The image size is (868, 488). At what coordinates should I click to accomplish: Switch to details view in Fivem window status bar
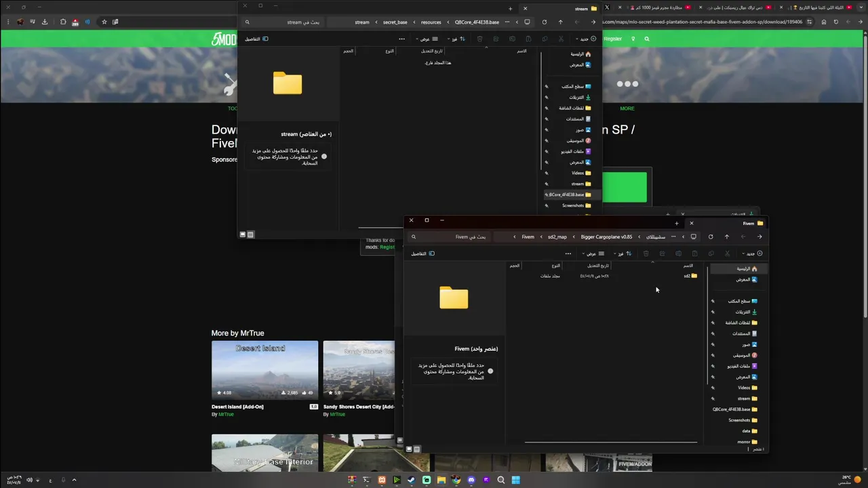tap(416, 449)
